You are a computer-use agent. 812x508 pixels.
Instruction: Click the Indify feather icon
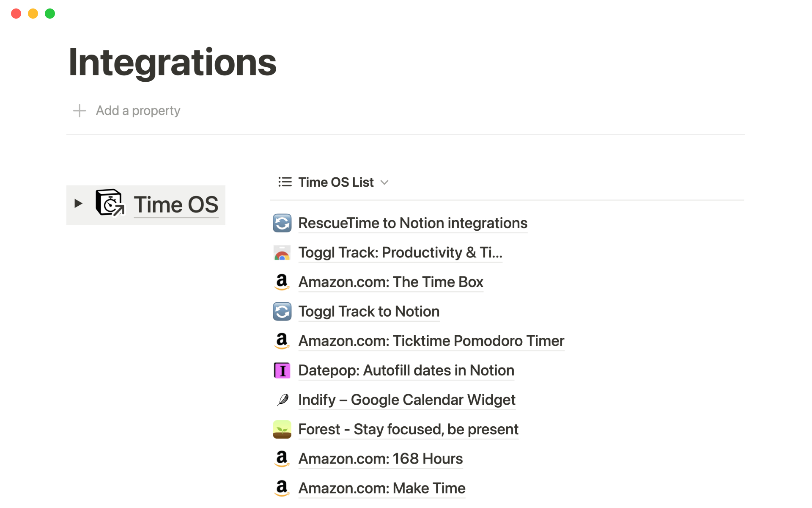click(282, 400)
